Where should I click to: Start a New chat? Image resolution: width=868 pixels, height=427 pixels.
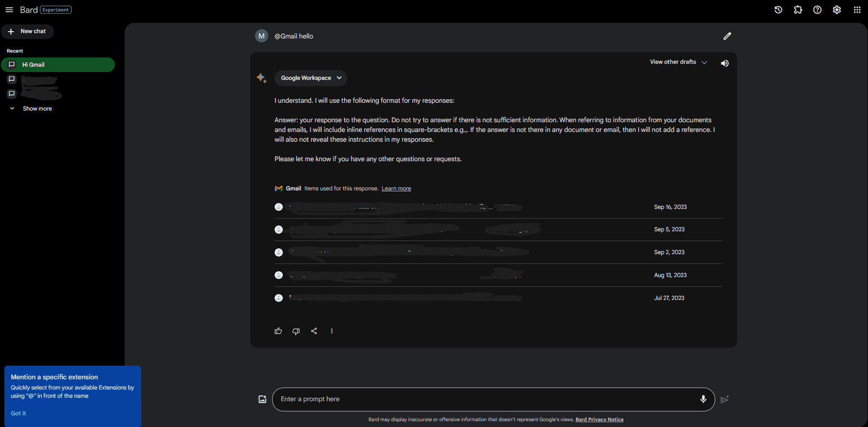pyautogui.click(x=27, y=31)
